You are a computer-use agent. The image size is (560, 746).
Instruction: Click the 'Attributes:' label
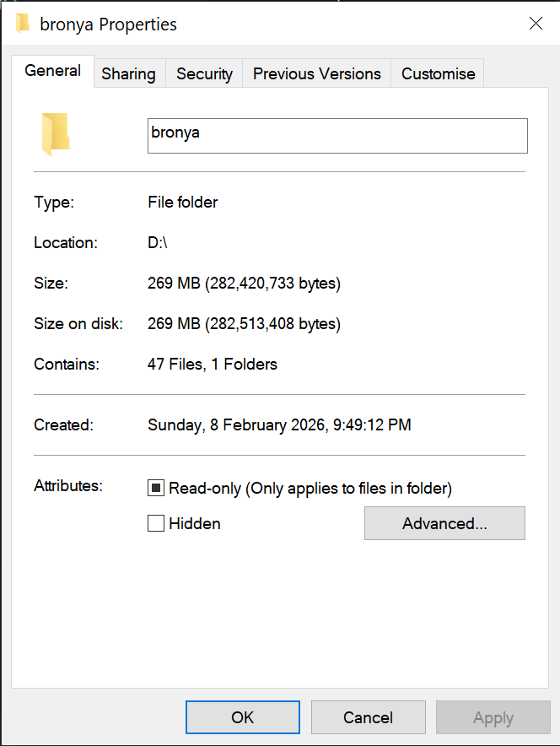click(x=68, y=486)
